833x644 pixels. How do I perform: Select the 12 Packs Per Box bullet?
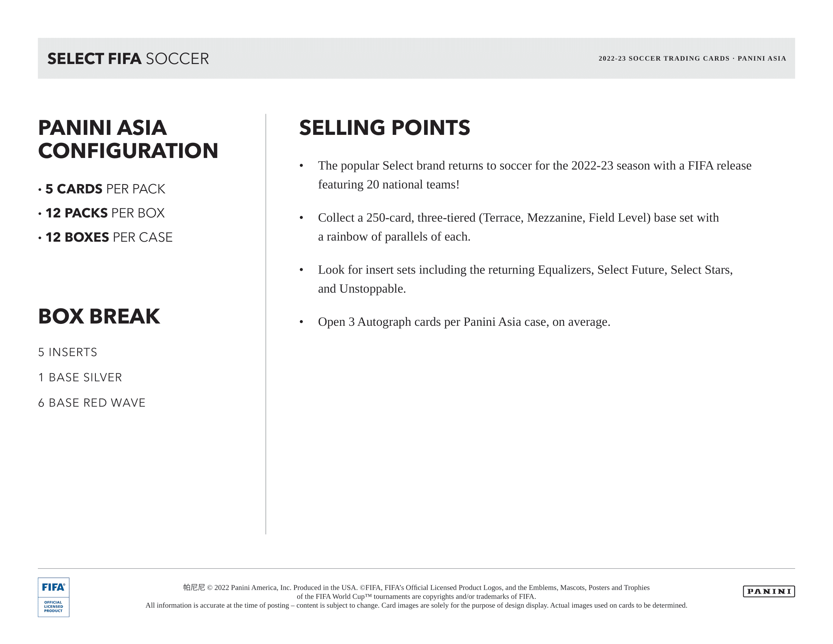101,213
